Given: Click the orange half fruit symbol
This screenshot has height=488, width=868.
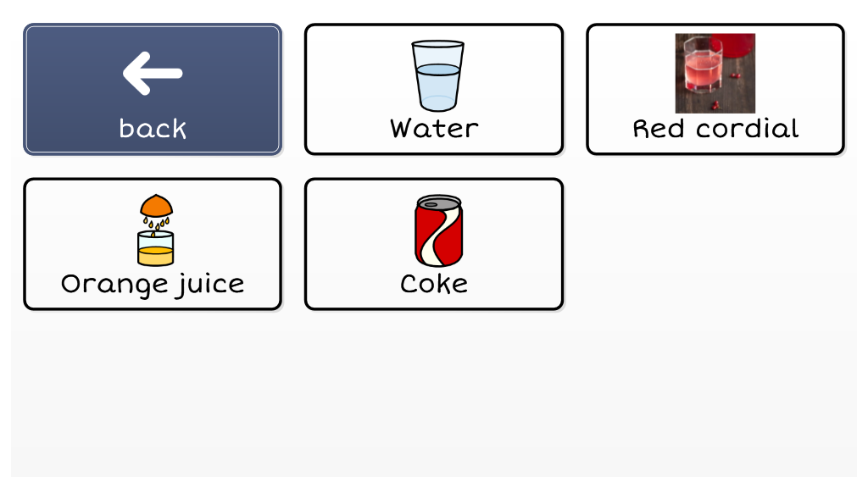Looking at the screenshot, I should 156,205.
